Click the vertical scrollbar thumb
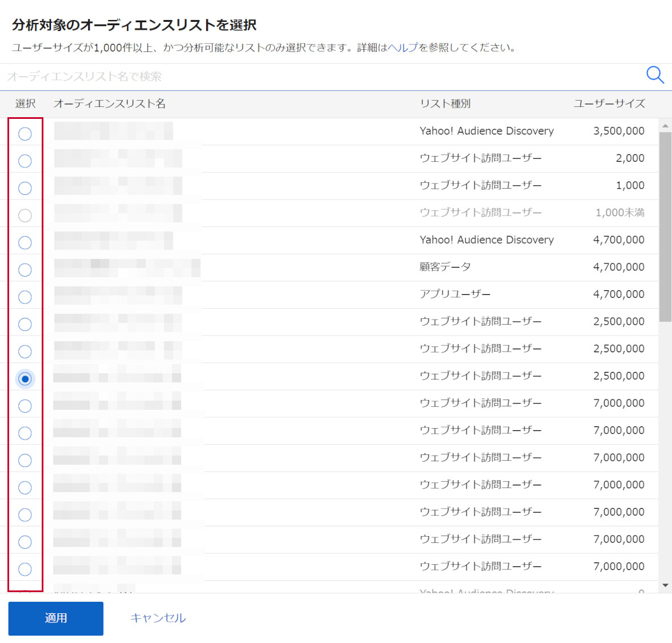 click(665, 227)
